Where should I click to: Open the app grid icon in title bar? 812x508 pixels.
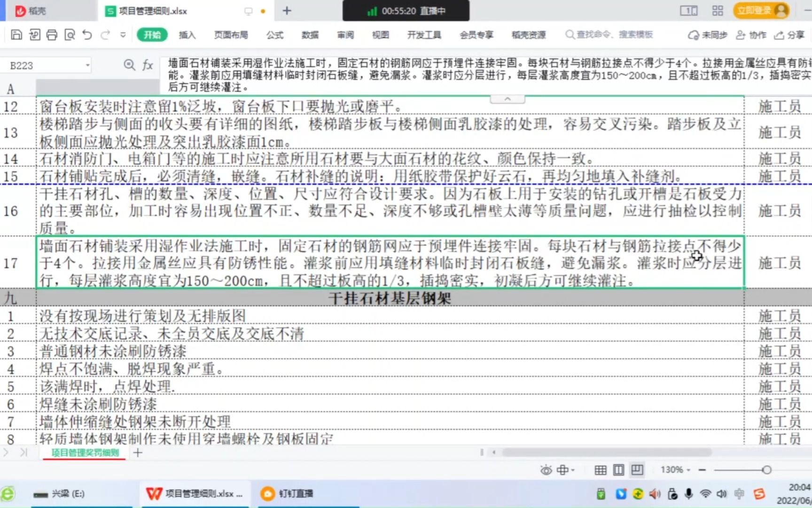(x=718, y=10)
